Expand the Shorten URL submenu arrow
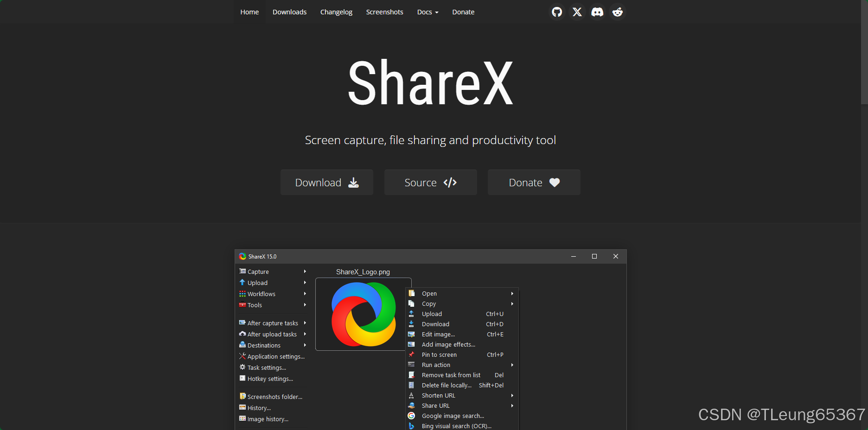The image size is (868, 430). 512,395
